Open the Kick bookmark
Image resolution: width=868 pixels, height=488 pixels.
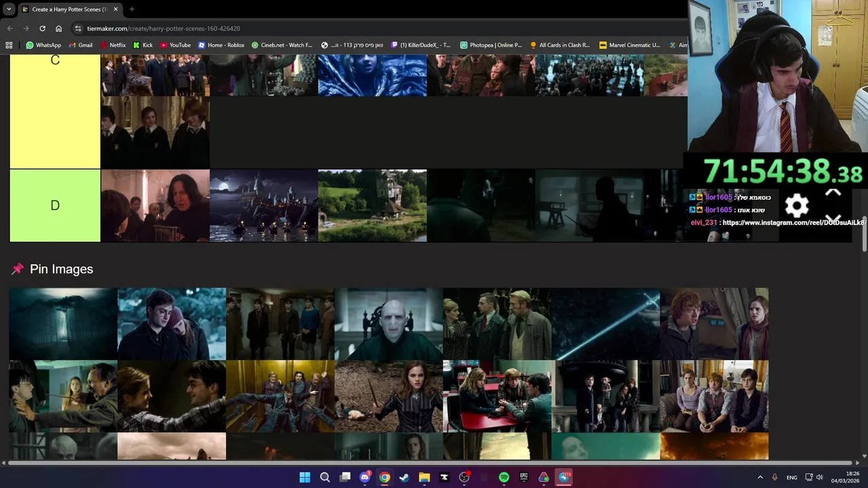[x=143, y=45]
